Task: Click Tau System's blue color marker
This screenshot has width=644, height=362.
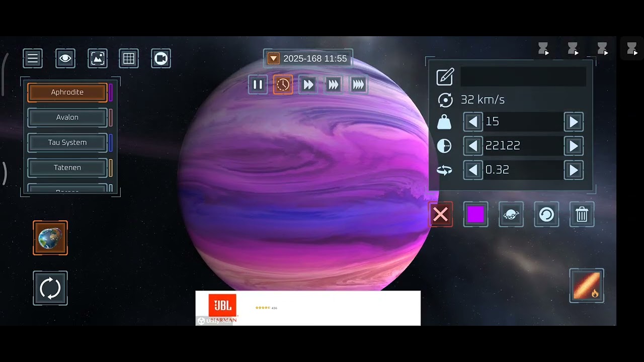Action: (111, 143)
